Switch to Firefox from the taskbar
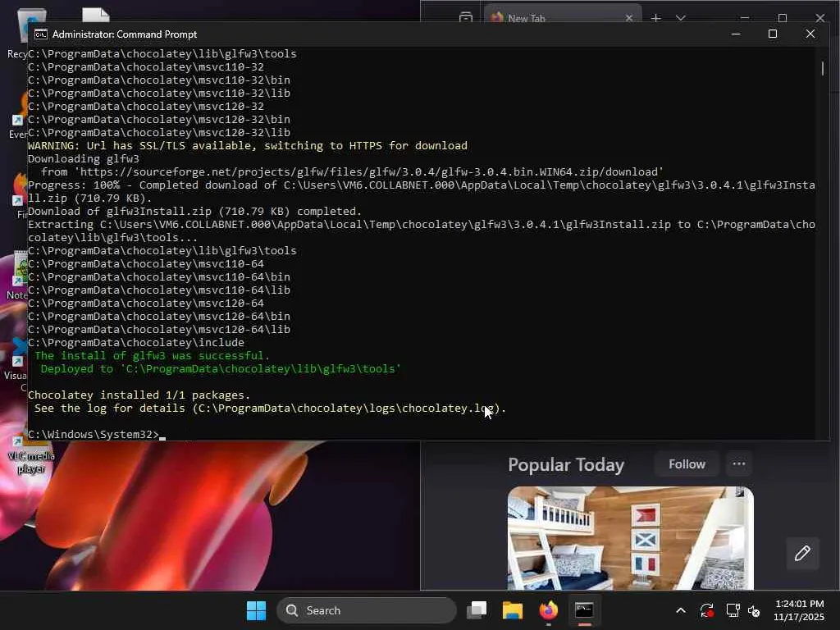840x630 pixels. [x=548, y=610]
